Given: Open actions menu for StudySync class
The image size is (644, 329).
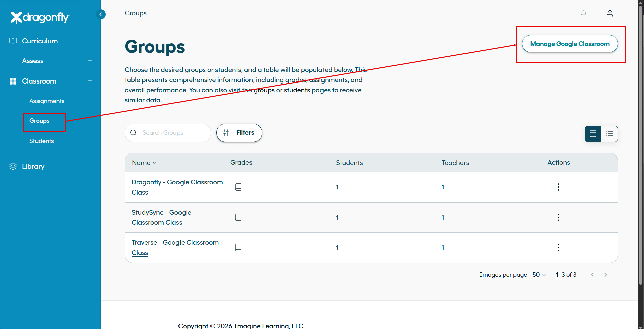Looking at the screenshot, I should coord(558,217).
